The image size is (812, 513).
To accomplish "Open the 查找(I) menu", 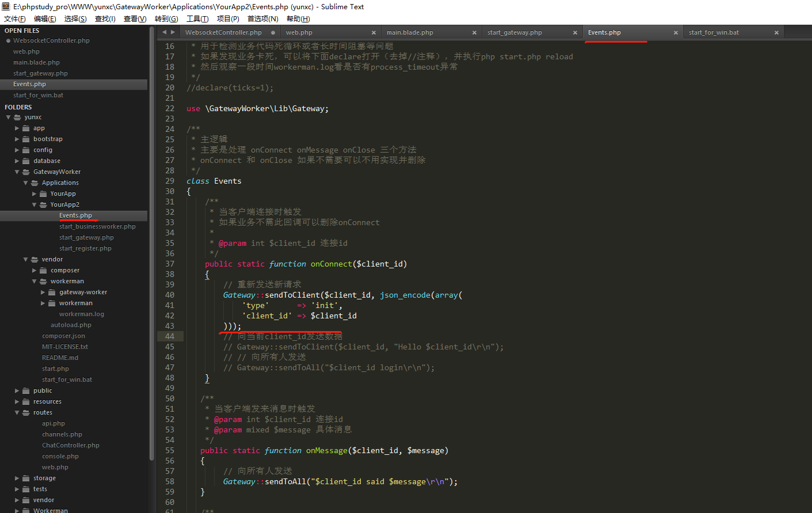I will [x=105, y=19].
